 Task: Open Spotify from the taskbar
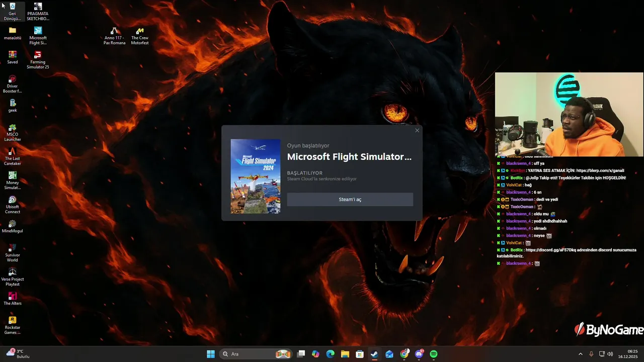click(x=434, y=354)
